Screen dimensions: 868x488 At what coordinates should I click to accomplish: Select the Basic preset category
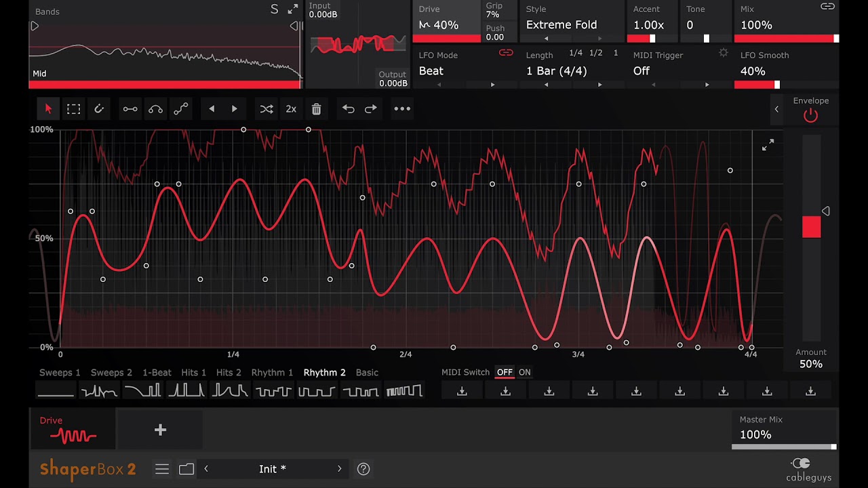(367, 372)
